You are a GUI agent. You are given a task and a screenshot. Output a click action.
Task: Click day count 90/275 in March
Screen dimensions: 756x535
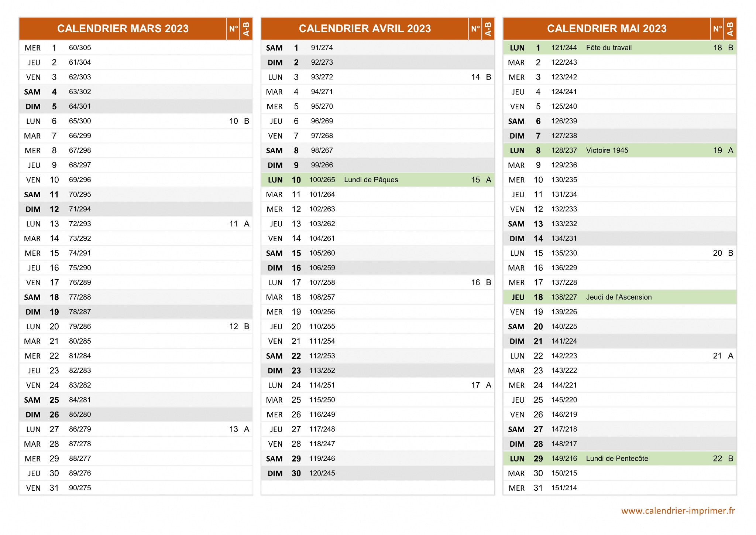(x=80, y=488)
